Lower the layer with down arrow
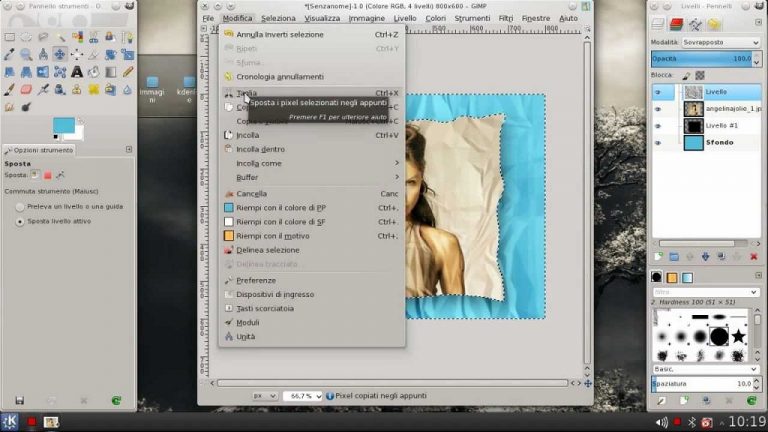768x432 pixels. 705,257
